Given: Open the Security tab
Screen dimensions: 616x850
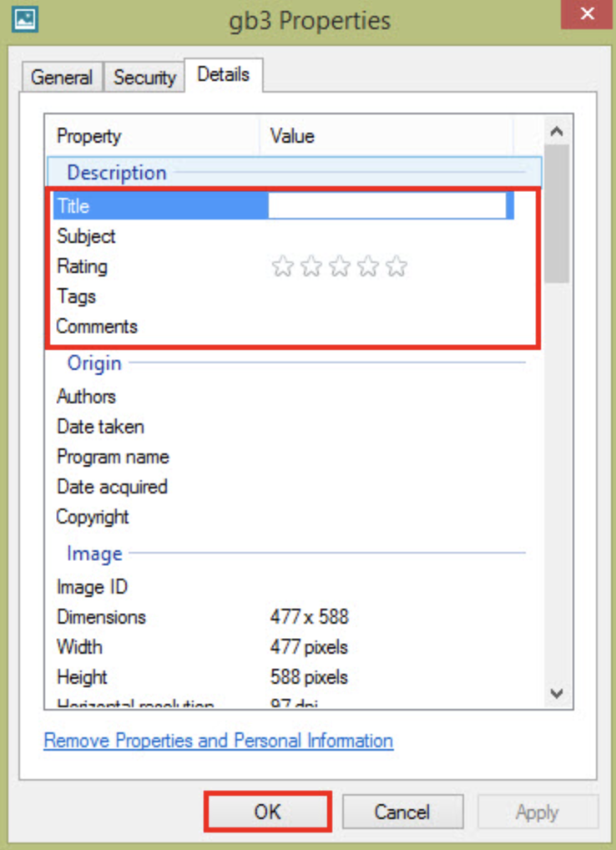Looking at the screenshot, I should 144,78.
